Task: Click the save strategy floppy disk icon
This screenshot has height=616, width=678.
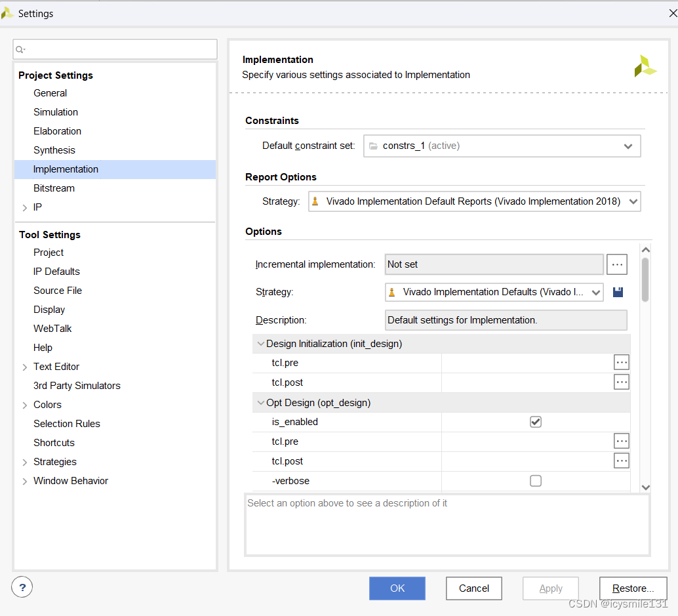Action: [x=618, y=292]
